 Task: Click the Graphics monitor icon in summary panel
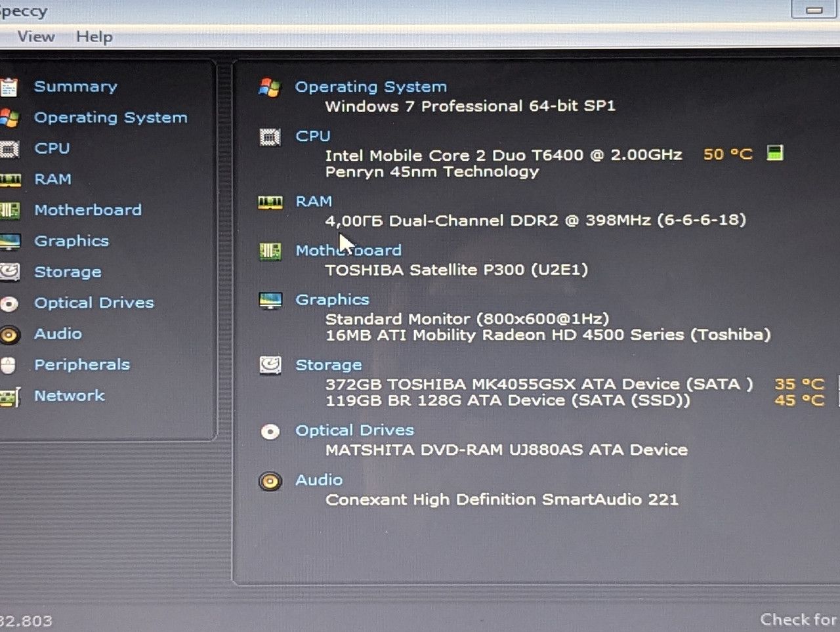click(x=270, y=301)
